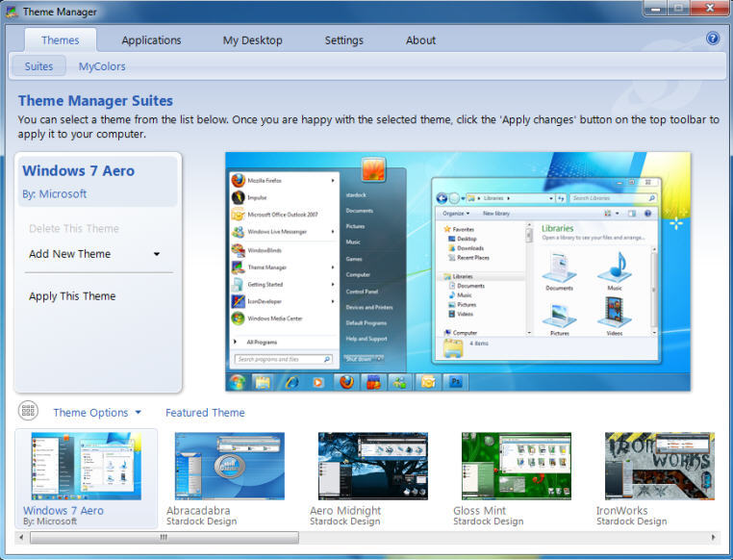The height and width of the screenshot is (560, 733).
Task: Click the grid view icon beside Theme Options
Action: [x=28, y=411]
